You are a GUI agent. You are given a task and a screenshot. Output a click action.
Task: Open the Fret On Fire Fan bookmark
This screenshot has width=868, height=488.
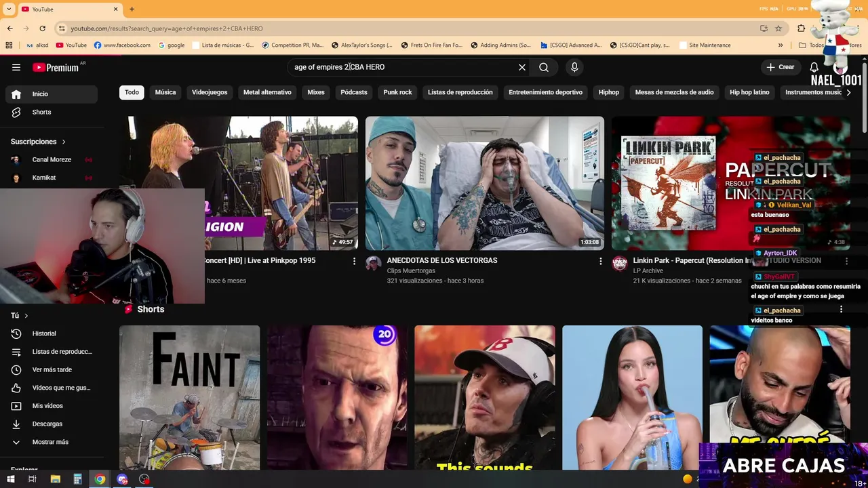tap(431, 45)
